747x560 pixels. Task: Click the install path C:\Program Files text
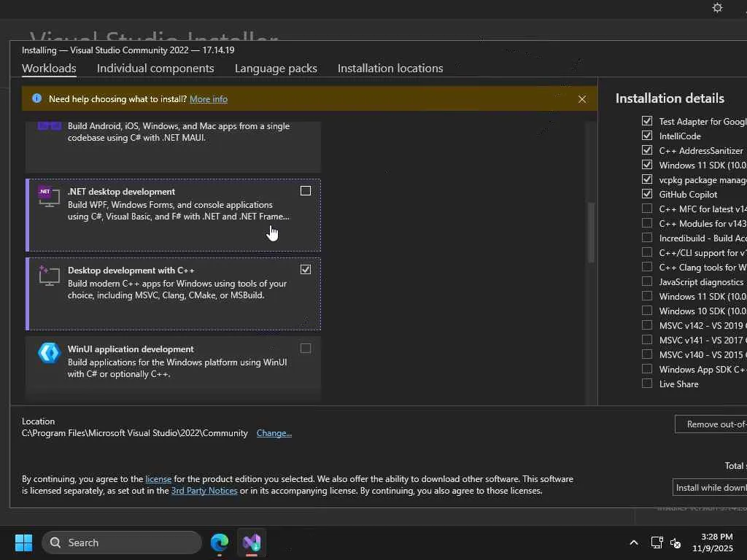click(x=135, y=433)
